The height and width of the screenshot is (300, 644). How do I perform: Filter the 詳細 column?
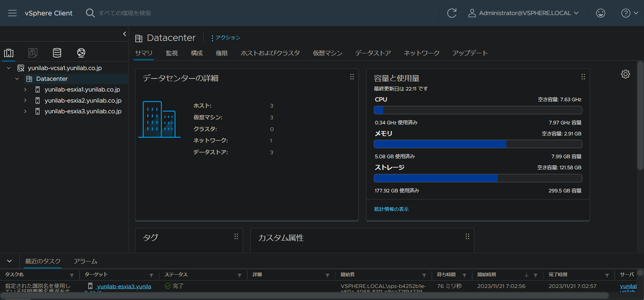point(328,275)
